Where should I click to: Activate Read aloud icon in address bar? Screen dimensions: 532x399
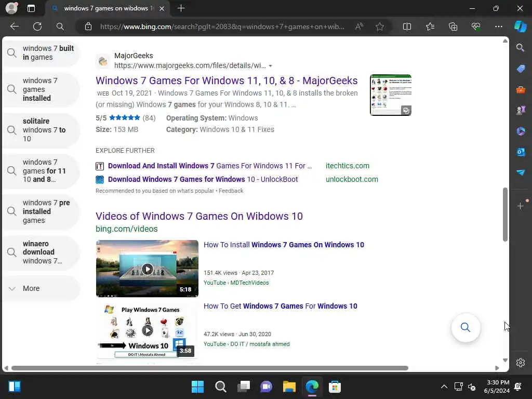tap(359, 26)
